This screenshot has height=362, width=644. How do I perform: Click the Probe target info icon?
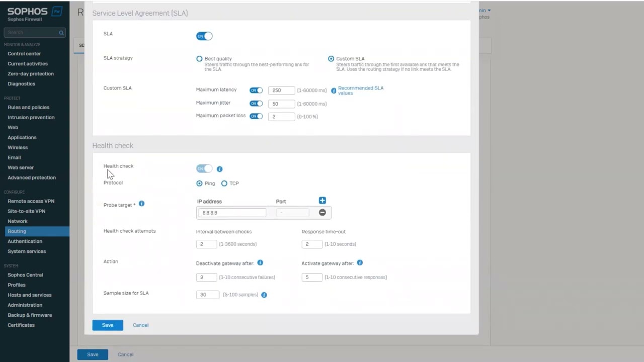141,204
